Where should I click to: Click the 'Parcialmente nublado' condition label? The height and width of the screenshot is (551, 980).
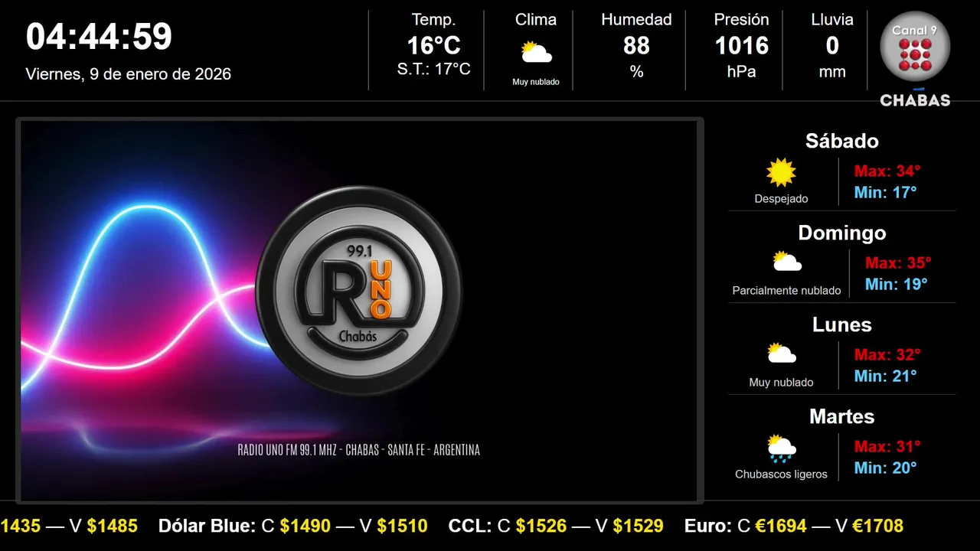click(x=786, y=291)
